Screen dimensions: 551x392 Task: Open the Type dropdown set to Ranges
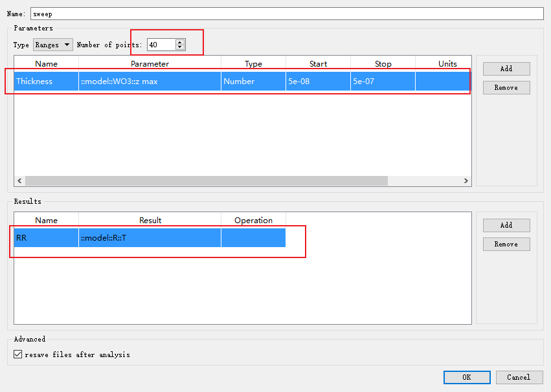[53, 45]
